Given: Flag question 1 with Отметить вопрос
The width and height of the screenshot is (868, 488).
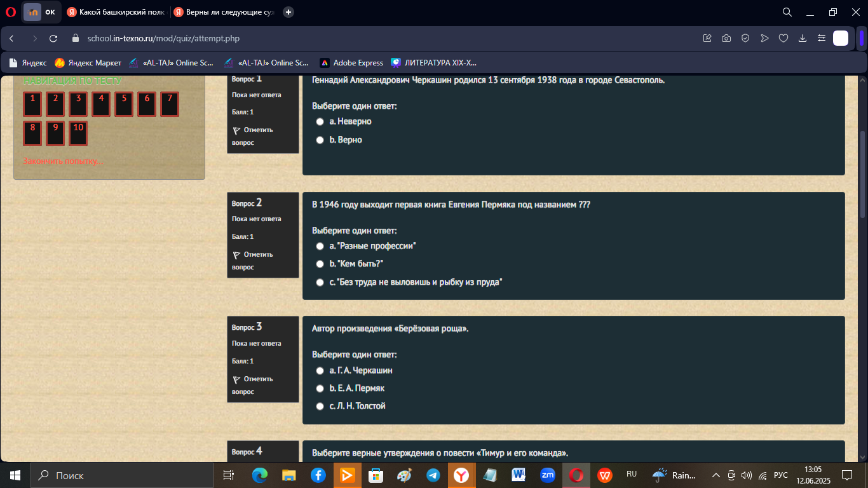Looking at the screenshot, I should point(252,136).
